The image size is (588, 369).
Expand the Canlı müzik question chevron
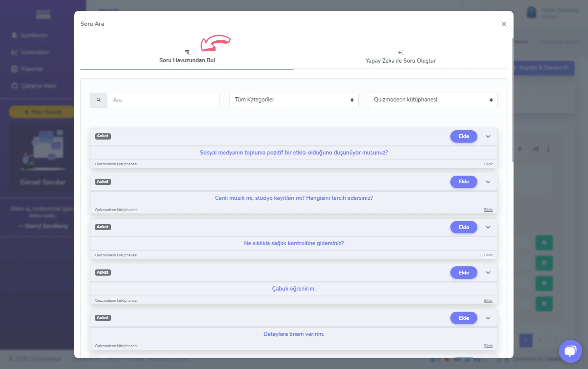tap(488, 182)
